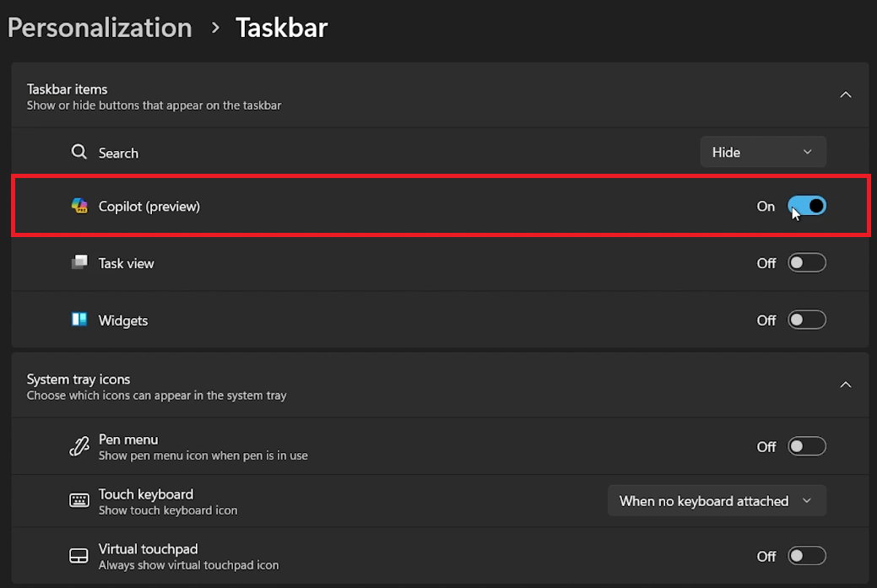Switch on the Virtual touchpad toggle
Image resolution: width=877 pixels, height=588 pixels.
pyautogui.click(x=806, y=556)
